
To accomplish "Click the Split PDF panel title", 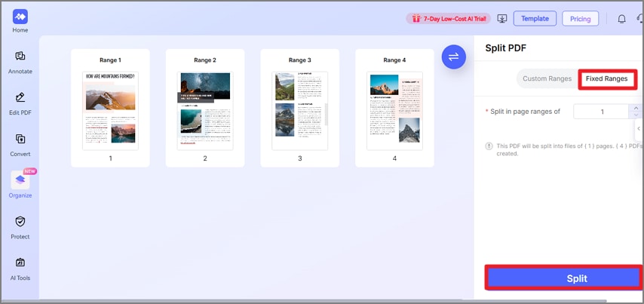I will [505, 48].
